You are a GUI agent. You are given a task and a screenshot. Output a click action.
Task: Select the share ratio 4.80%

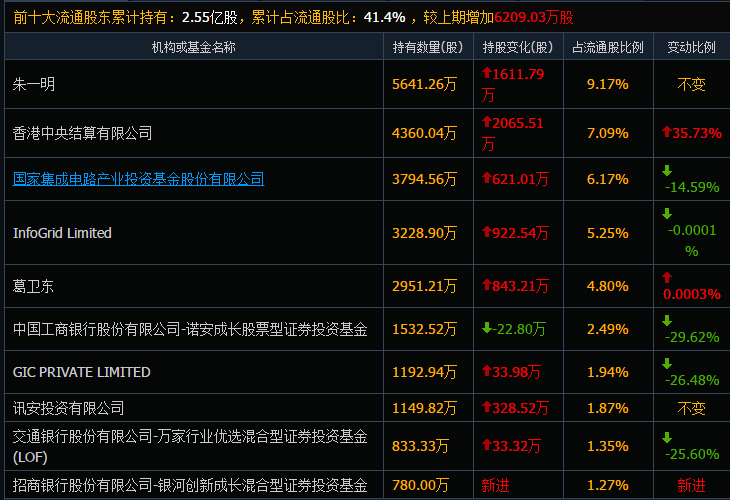pyautogui.click(x=608, y=286)
